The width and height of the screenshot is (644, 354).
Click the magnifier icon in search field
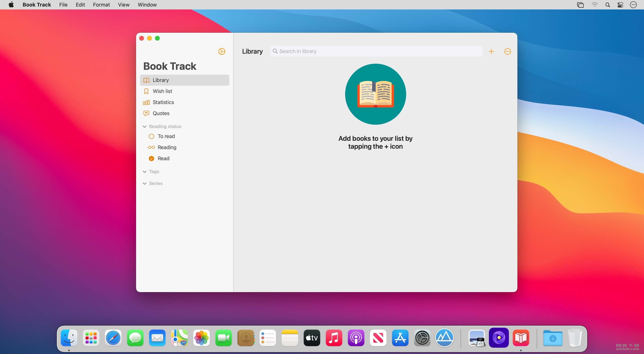pyautogui.click(x=275, y=51)
